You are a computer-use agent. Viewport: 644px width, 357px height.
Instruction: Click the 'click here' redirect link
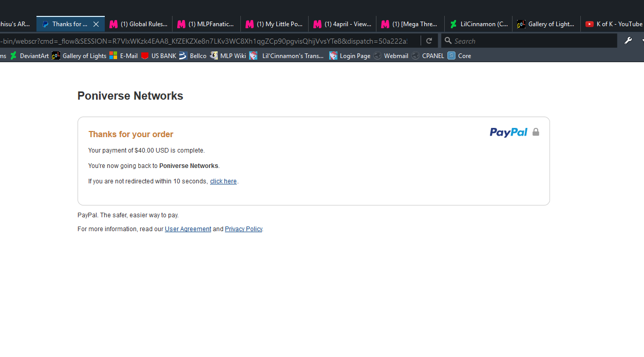[223, 181]
